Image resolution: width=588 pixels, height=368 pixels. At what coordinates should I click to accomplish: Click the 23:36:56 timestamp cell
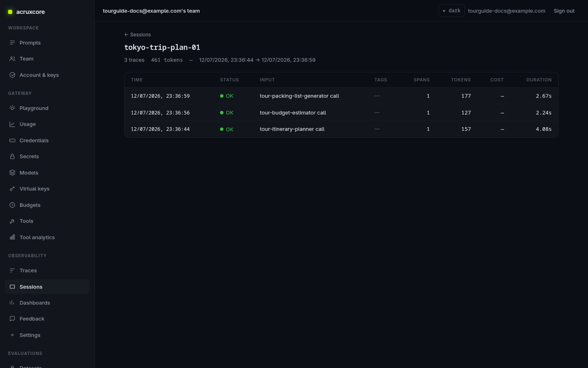160,113
